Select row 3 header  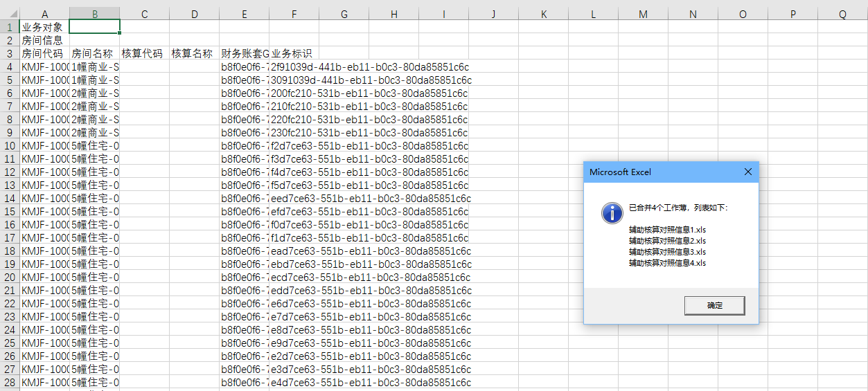[x=10, y=53]
